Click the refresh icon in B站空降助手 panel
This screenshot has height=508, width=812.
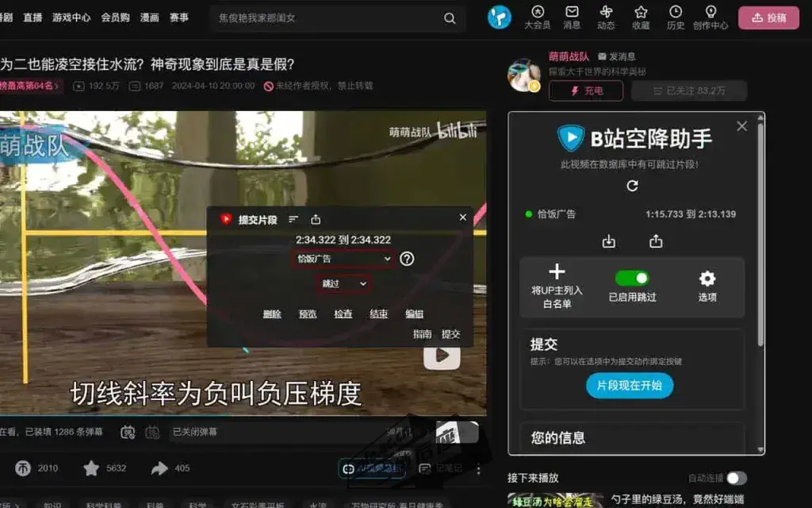(x=632, y=186)
